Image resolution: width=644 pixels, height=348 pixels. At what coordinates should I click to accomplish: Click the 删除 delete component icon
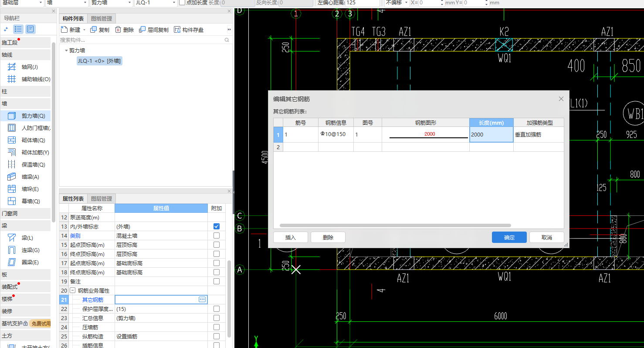point(118,30)
